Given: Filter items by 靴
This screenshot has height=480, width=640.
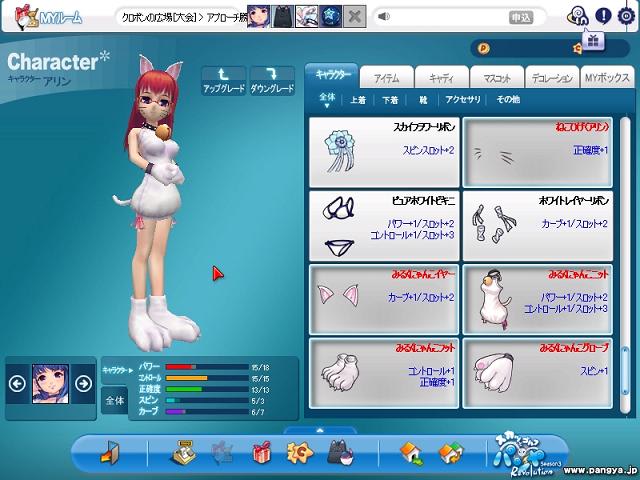Looking at the screenshot, I should [423, 100].
